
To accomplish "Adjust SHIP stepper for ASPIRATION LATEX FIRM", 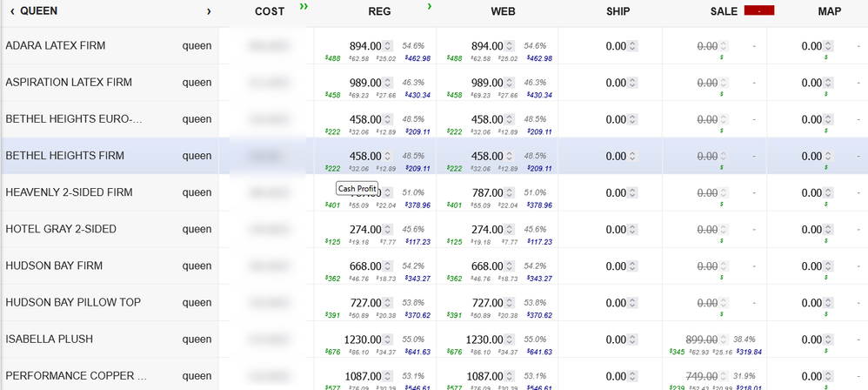I will coord(632,83).
